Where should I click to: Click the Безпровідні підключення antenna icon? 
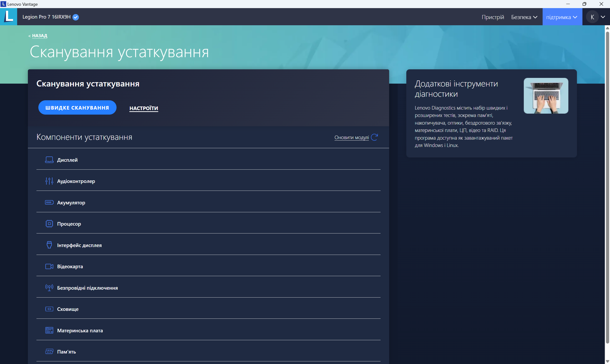click(x=49, y=288)
